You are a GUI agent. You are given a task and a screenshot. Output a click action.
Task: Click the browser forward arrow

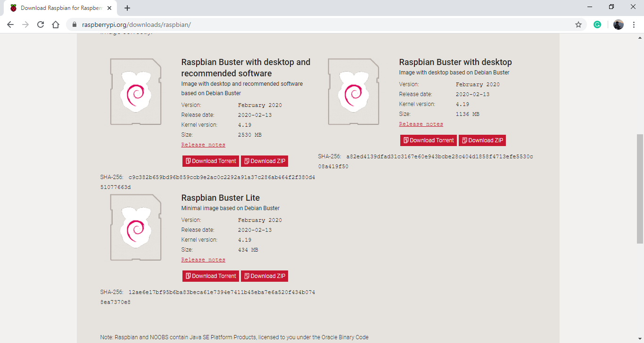pos(25,24)
